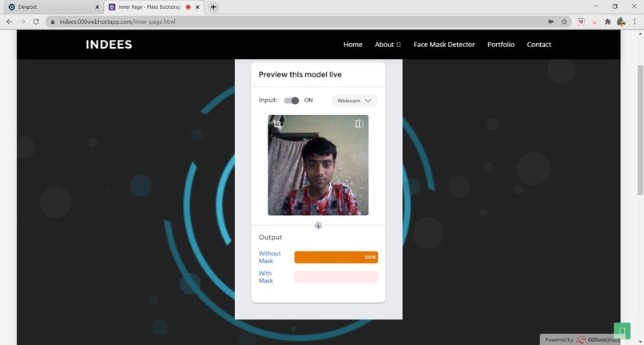644x345 pixels.
Task: Minimize the Chrome window
Action: (x=596, y=6)
